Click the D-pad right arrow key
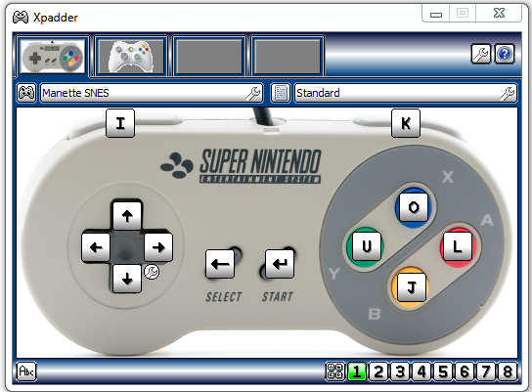The height and width of the screenshot is (392, 532). [x=158, y=247]
